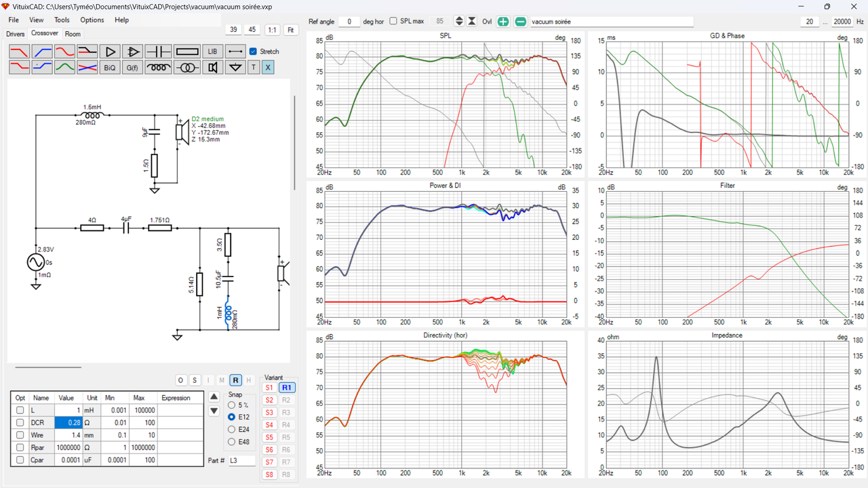Image resolution: width=868 pixels, height=488 pixels.
Task: Add overlay with green plus button
Action: point(503,22)
